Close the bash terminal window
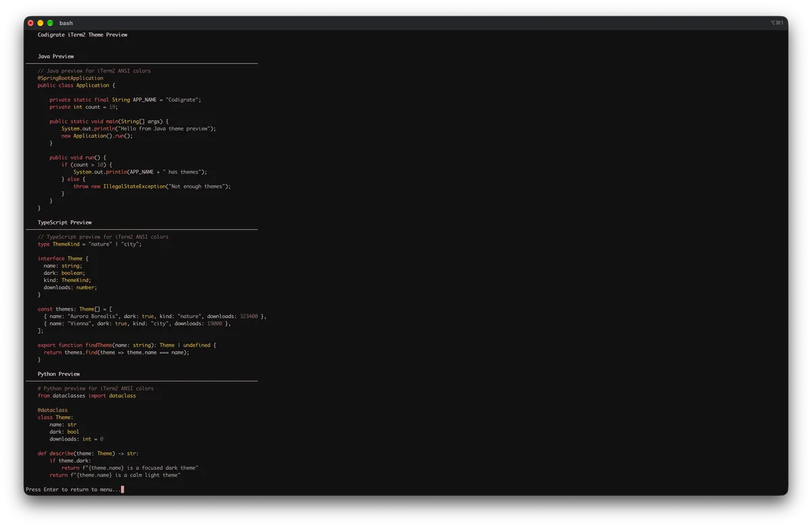 click(30, 23)
